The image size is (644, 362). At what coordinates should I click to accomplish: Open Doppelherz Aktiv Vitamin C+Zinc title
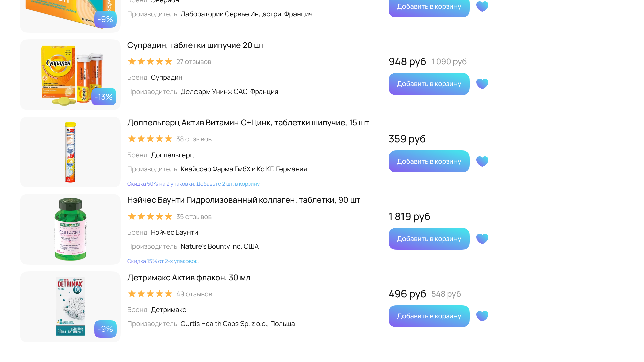point(248,122)
